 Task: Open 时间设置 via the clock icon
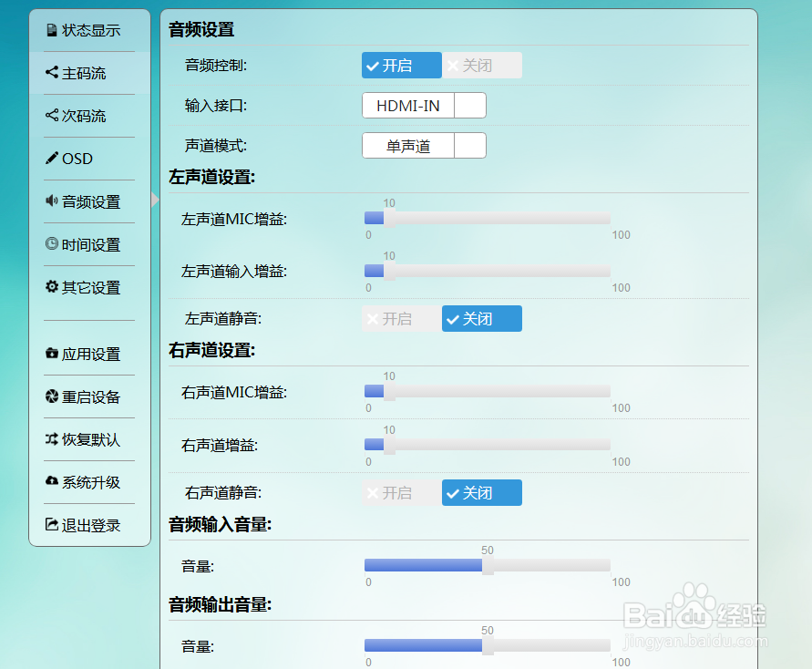[52, 244]
